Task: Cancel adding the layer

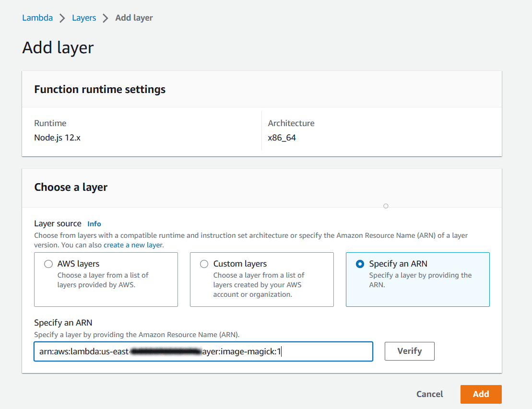Action: (429, 394)
